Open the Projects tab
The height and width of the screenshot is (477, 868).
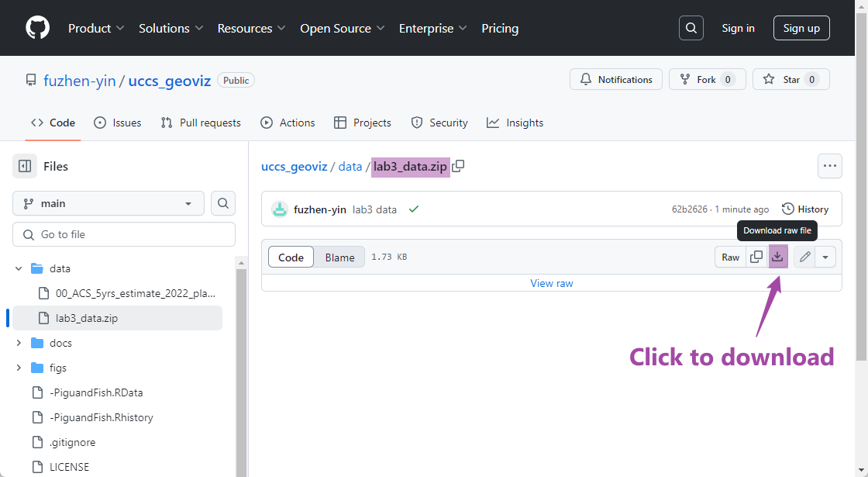pyautogui.click(x=363, y=123)
